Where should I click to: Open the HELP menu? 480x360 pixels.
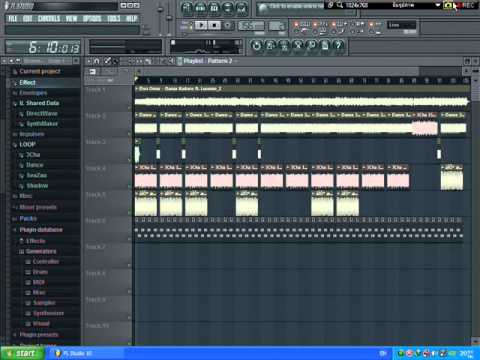(131, 18)
